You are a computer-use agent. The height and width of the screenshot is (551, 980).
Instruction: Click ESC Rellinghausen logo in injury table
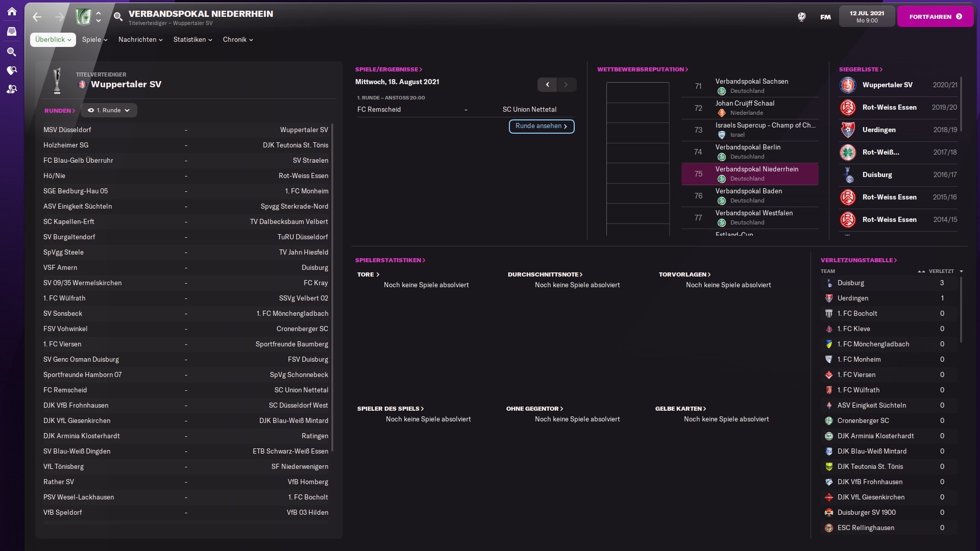tap(829, 528)
